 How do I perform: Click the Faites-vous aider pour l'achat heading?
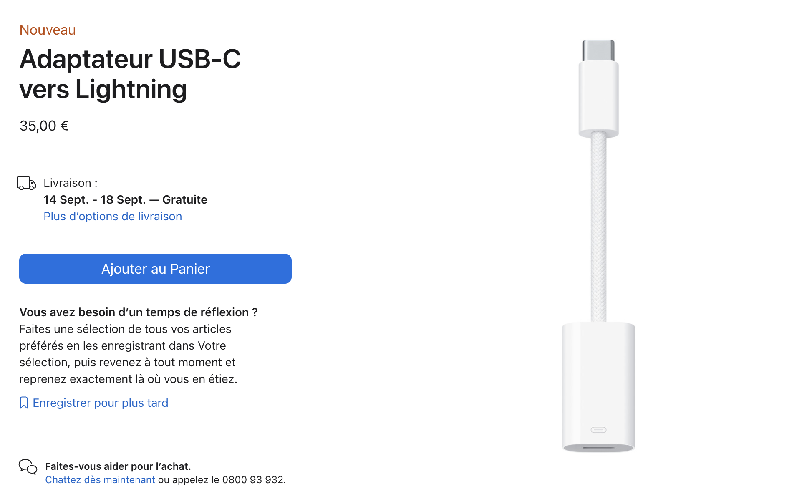point(118,466)
